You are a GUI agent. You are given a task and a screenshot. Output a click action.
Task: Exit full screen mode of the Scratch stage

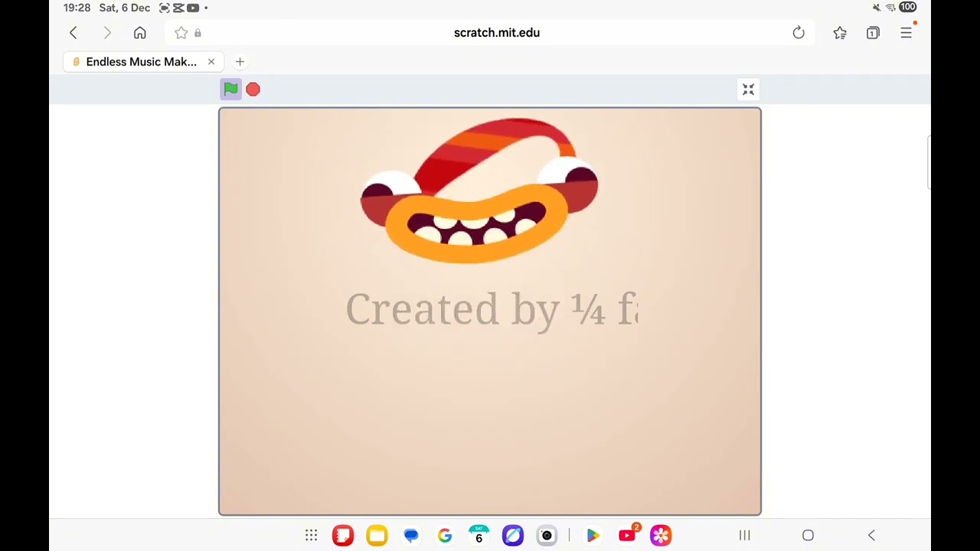748,90
